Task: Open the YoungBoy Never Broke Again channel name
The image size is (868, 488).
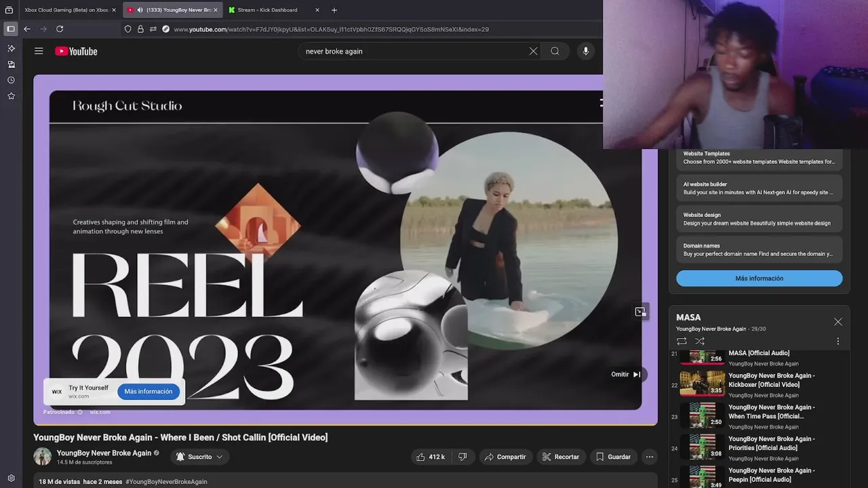Action: [x=104, y=453]
